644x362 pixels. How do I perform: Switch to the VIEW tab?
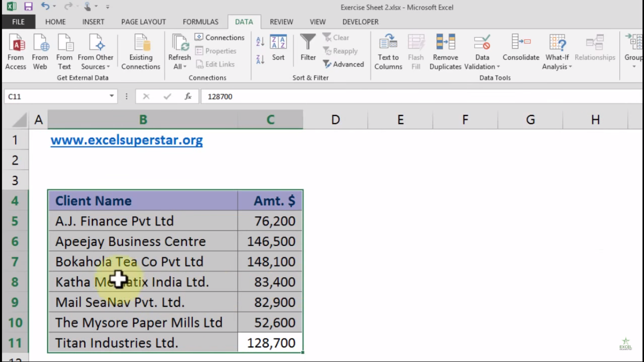[x=318, y=22]
